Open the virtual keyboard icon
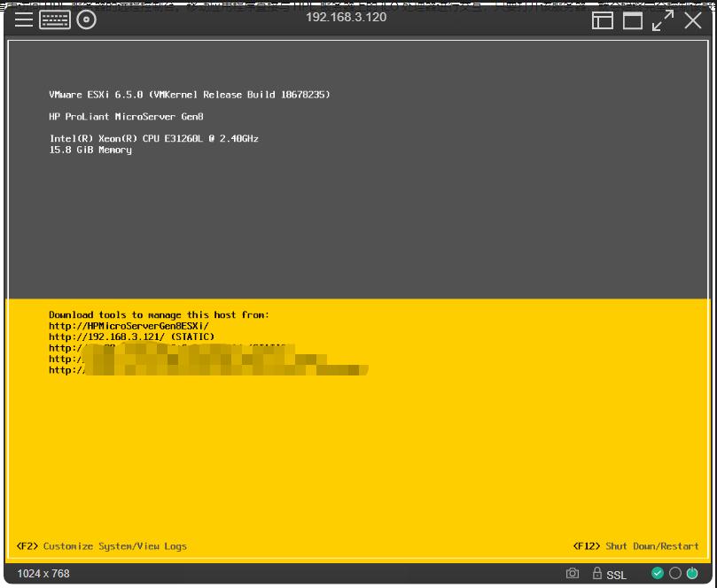Viewport: 717px width, 588px height. [x=55, y=19]
